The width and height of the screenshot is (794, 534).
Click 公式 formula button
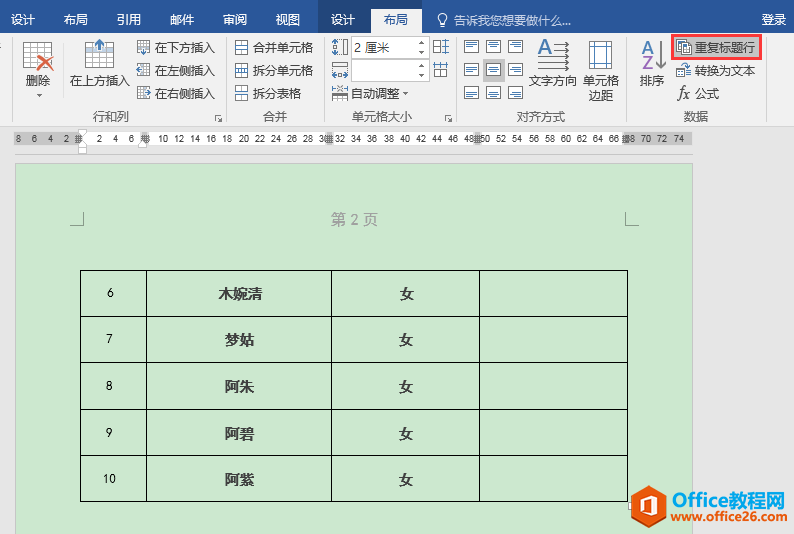click(698, 93)
